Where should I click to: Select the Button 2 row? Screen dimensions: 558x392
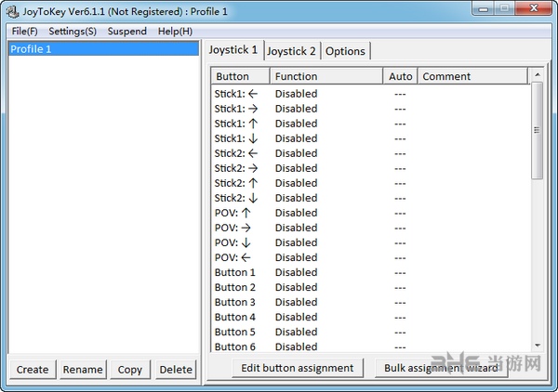[370, 288]
